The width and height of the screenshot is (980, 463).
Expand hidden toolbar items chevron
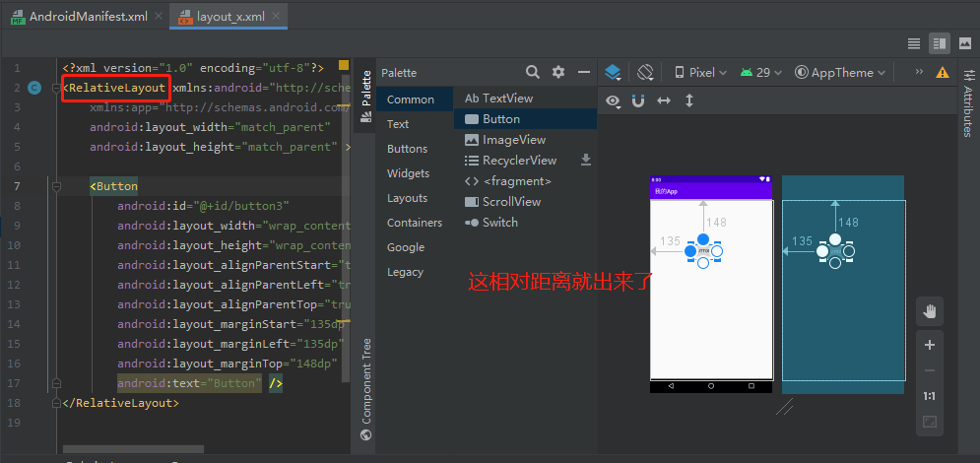coord(919,72)
